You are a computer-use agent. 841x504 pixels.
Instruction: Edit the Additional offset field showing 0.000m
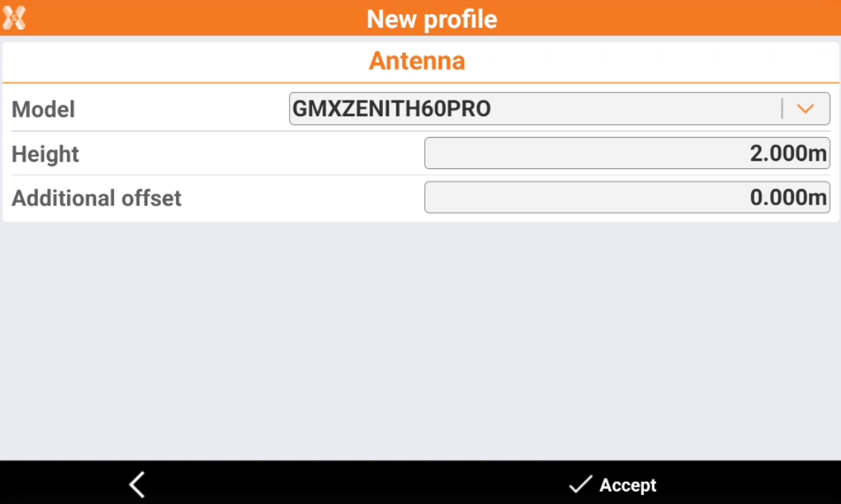pos(627,197)
